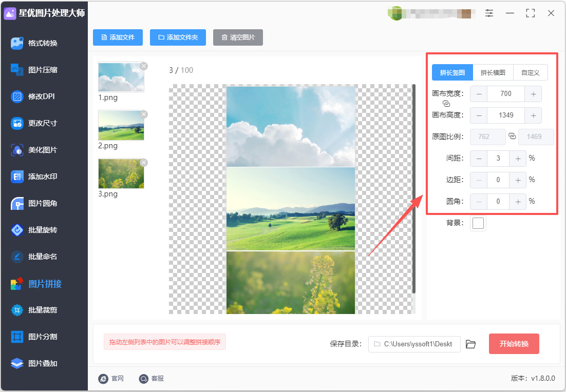
Task: Open the 格式转换 format conversion tool
Action: (34, 43)
